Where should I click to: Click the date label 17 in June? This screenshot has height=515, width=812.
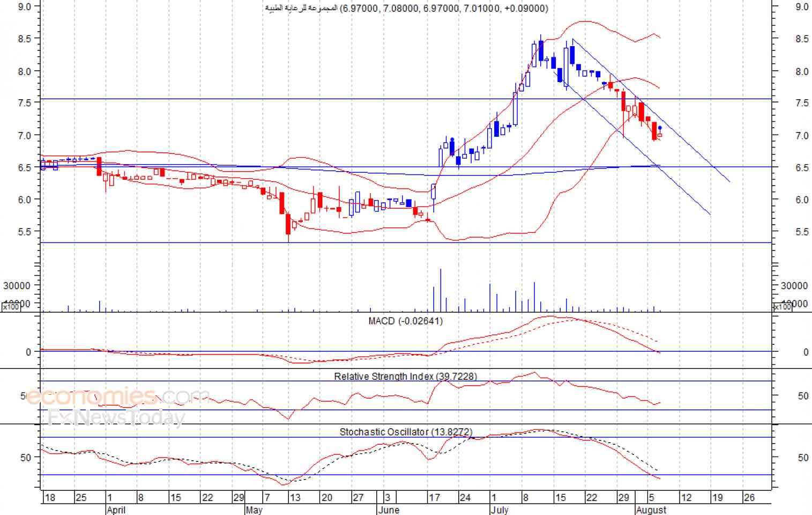(434, 497)
